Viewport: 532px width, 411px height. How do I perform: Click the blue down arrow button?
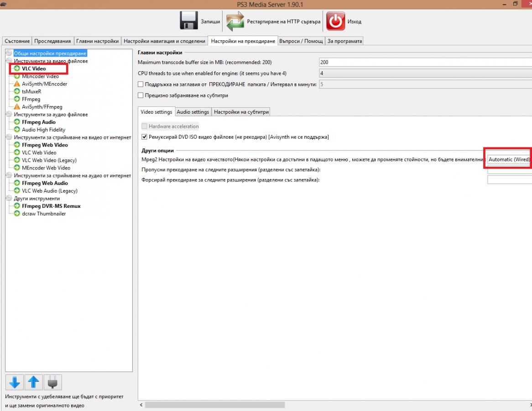pyautogui.click(x=15, y=382)
